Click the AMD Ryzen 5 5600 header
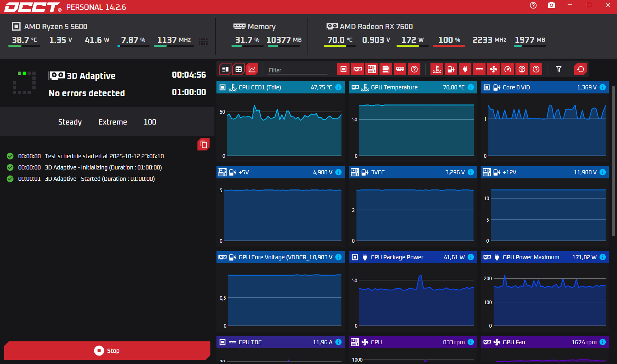The width and height of the screenshot is (617, 364). pos(56,27)
